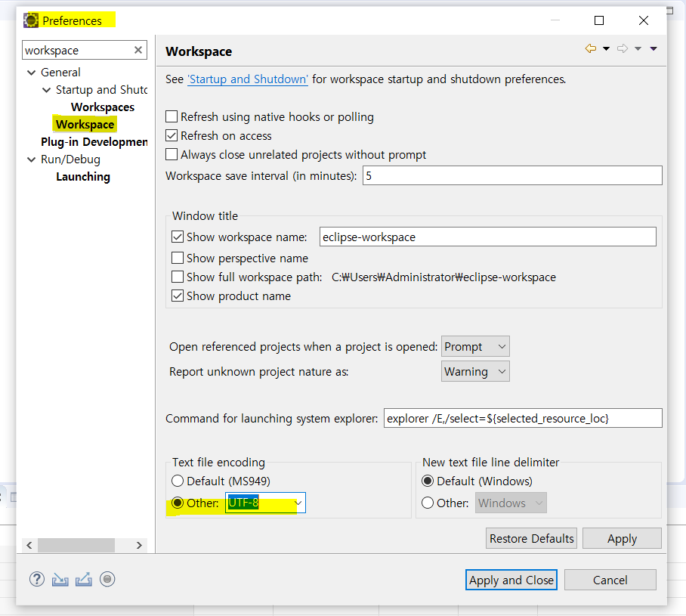Click the Oomph preference recorder icon
This screenshot has height=616, width=686.
click(x=107, y=579)
